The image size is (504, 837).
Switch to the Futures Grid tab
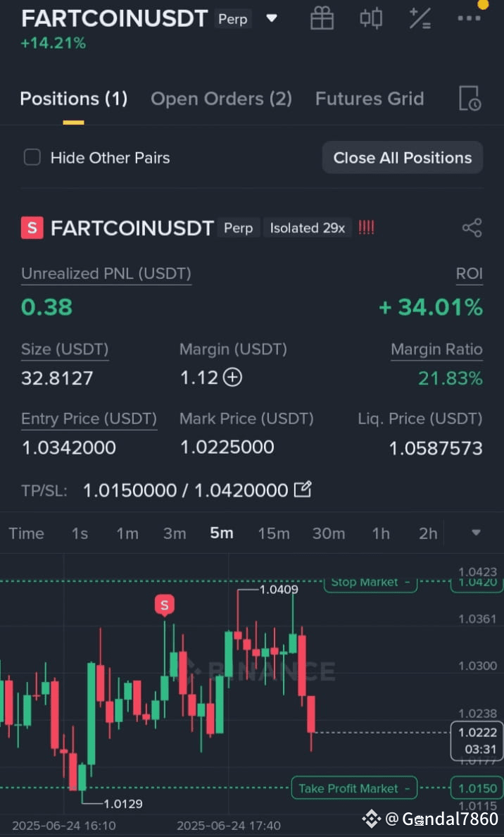370,99
